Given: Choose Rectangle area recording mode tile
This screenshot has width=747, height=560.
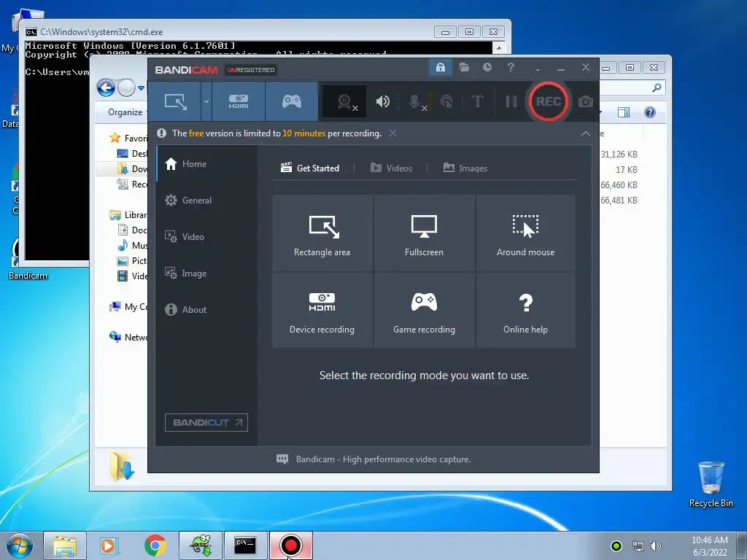Looking at the screenshot, I should click(322, 233).
